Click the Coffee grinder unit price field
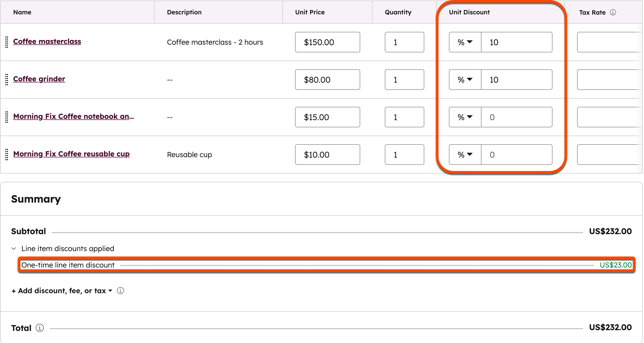Image resolution: width=644 pixels, height=343 pixels. pyautogui.click(x=327, y=80)
